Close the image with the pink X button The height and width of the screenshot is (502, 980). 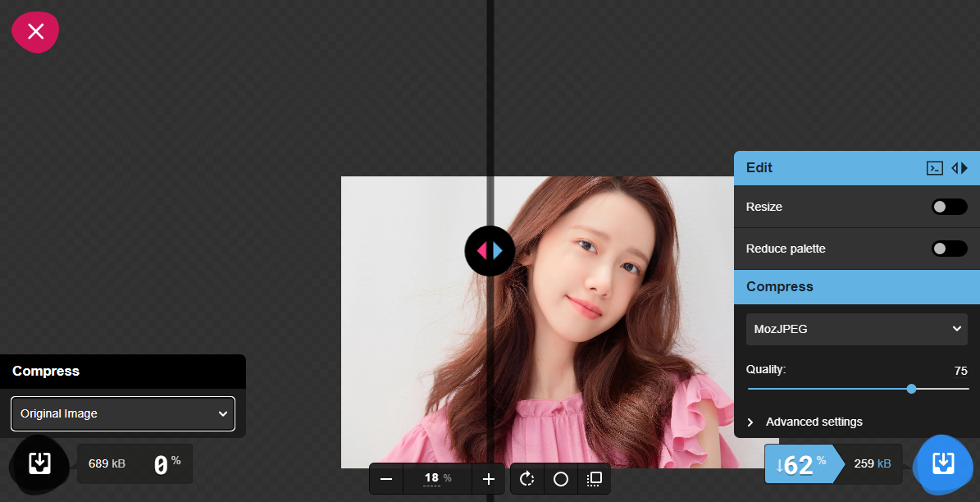[35, 32]
